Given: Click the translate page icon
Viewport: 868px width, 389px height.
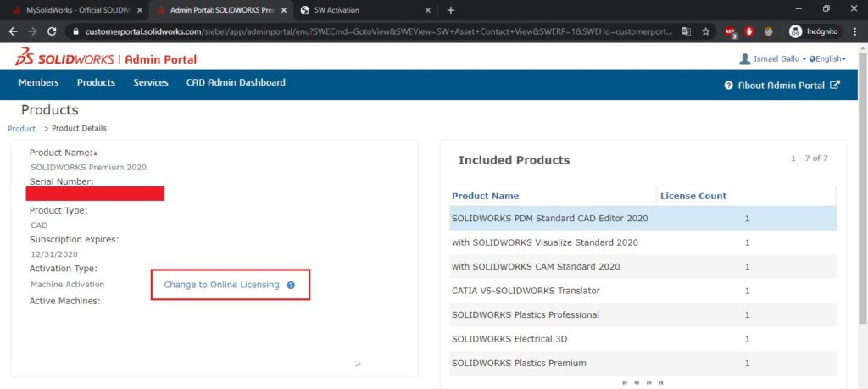Looking at the screenshot, I should click(687, 31).
